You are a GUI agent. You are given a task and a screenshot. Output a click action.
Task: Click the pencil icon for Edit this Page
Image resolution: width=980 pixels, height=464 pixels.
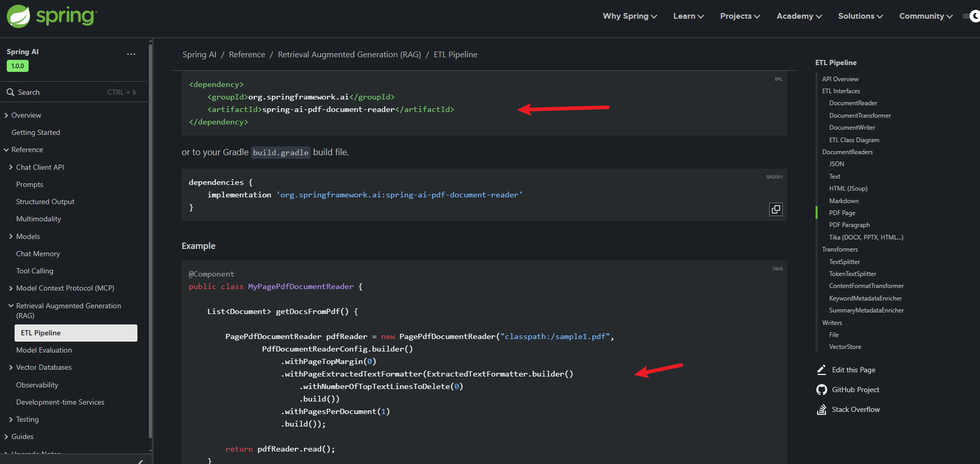point(822,370)
